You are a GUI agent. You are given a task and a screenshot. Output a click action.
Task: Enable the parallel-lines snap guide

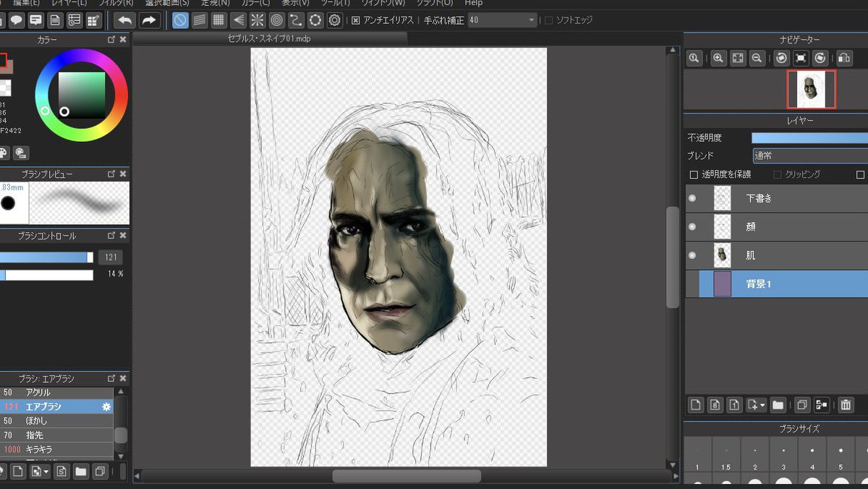click(x=200, y=20)
